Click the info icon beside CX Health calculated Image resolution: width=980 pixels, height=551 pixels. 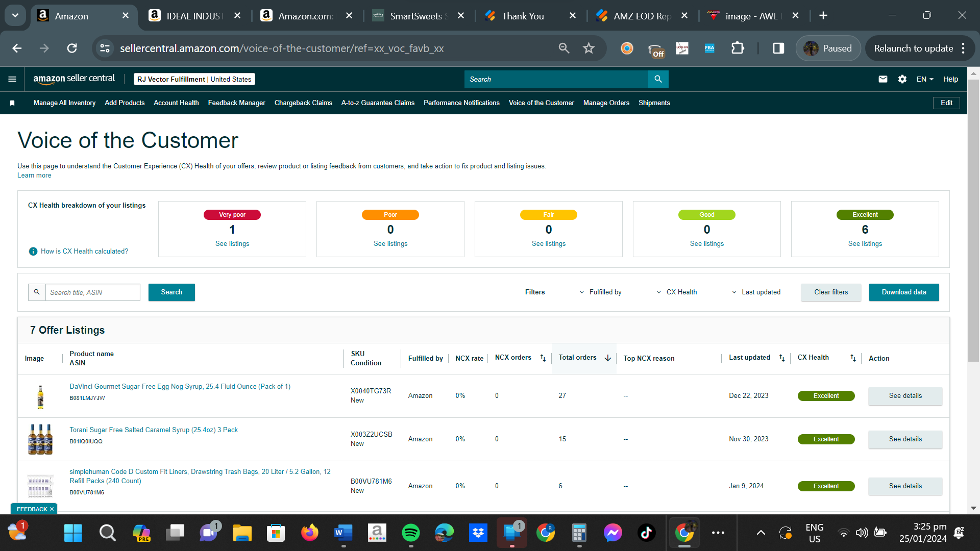pyautogui.click(x=33, y=252)
